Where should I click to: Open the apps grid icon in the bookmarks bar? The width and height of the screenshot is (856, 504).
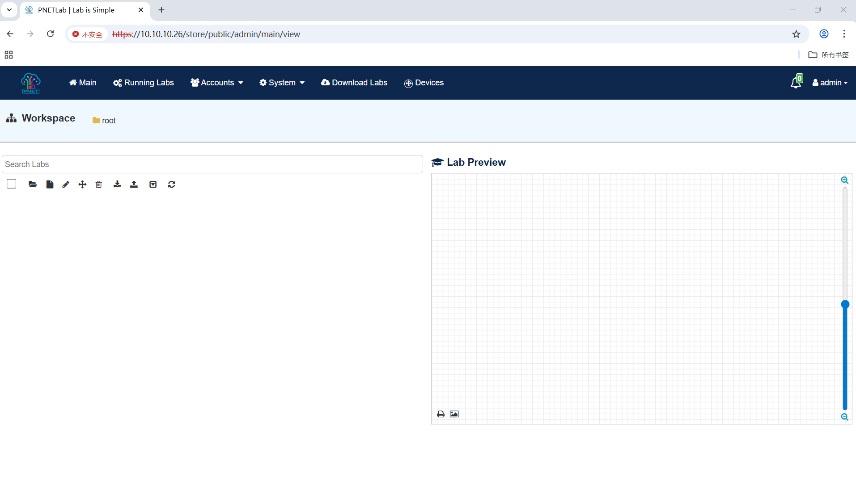(8, 55)
